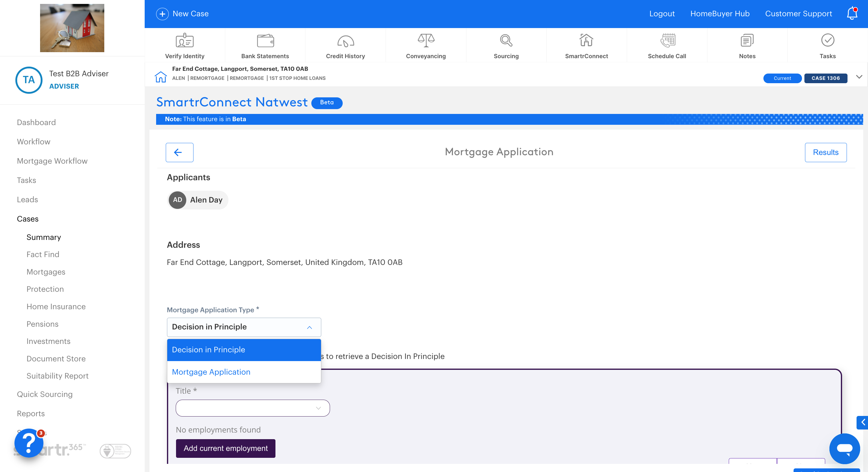868x472 pixels.
Task: Click the TA adviser avatar
Action: point(29,80)
